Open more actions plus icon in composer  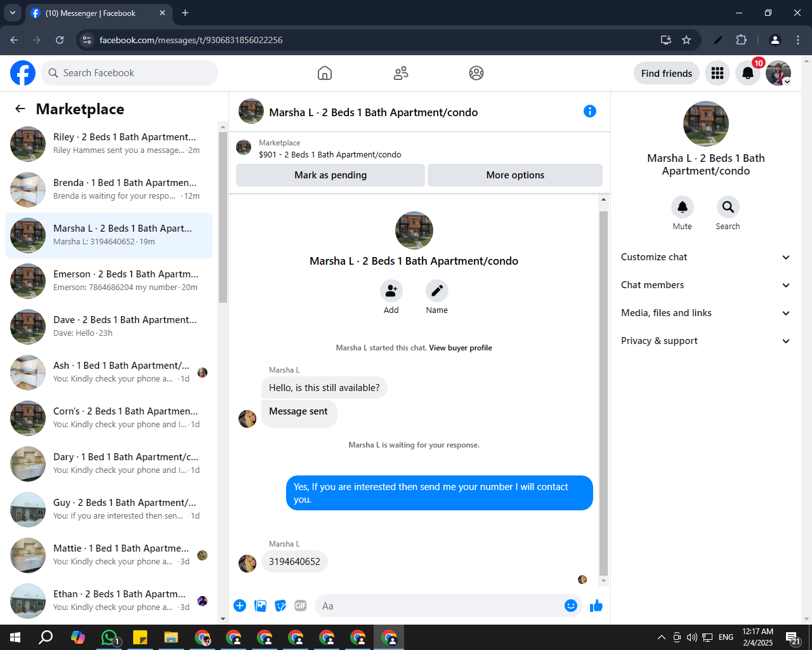(240, 606)
